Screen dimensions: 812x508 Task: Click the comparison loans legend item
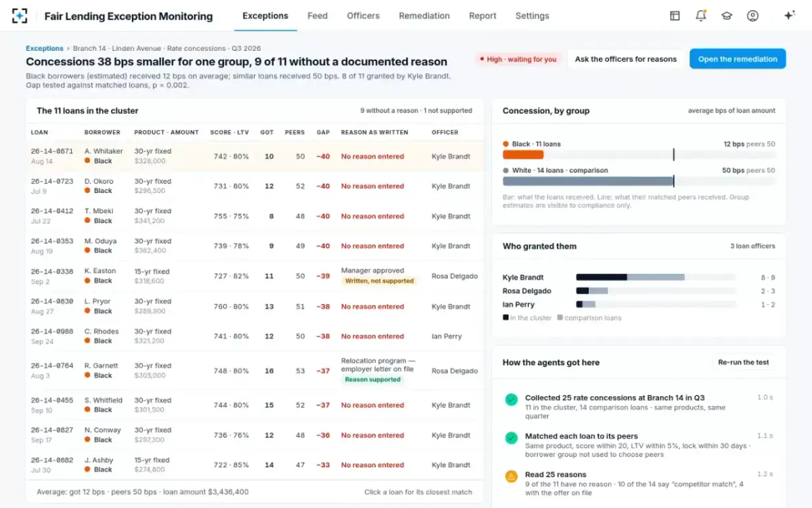(589, 318)
